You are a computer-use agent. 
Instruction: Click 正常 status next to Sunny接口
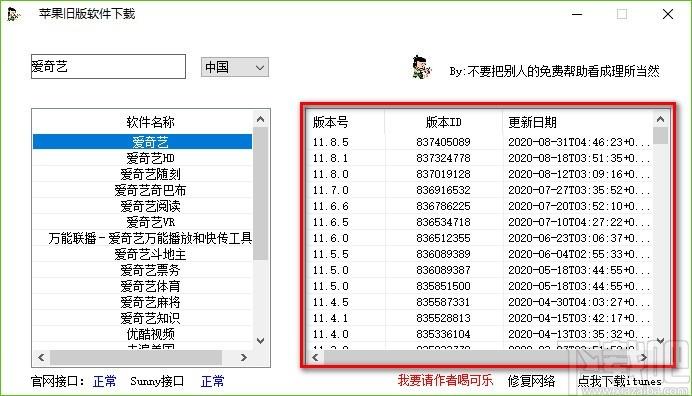click(212, 381)
